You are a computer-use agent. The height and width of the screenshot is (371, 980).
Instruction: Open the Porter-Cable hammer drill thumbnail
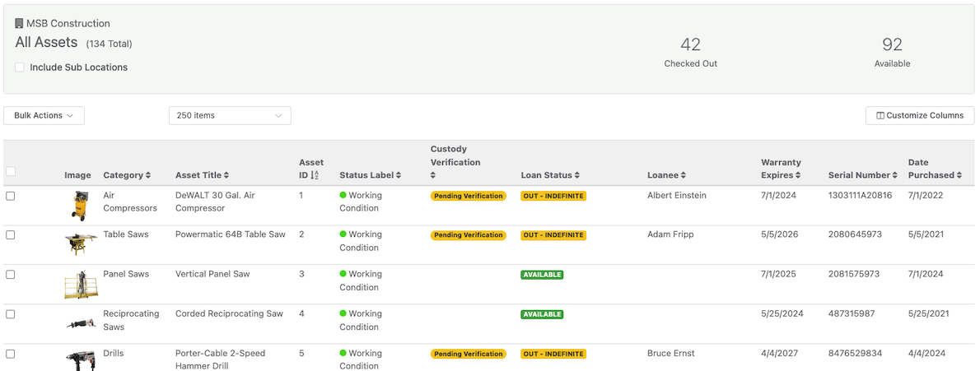click(x=82, y=360)
